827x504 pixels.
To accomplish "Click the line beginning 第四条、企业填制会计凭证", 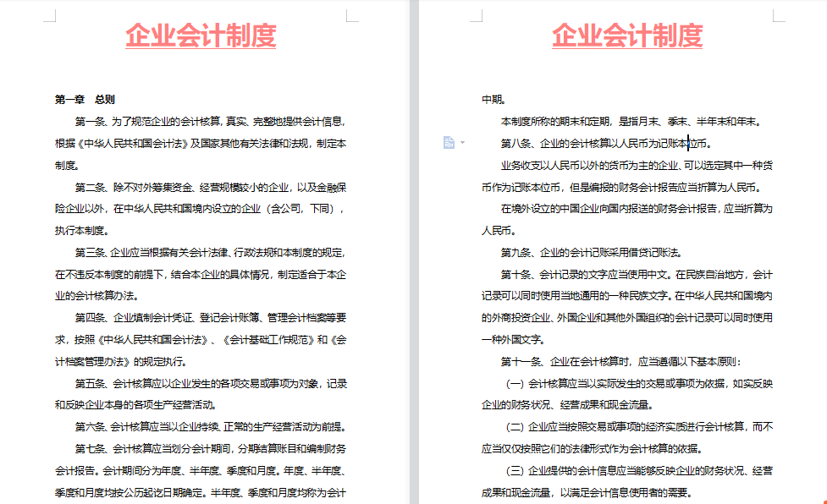I will (x=211, y=318).
